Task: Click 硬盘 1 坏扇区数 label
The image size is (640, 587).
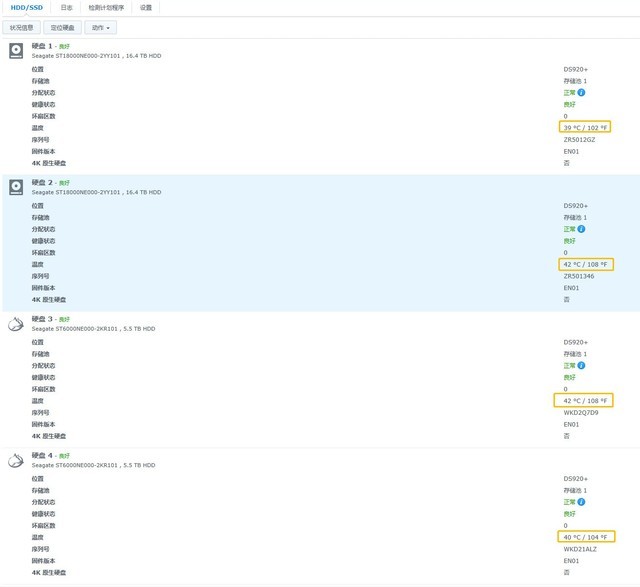Action: coord(44,116)
